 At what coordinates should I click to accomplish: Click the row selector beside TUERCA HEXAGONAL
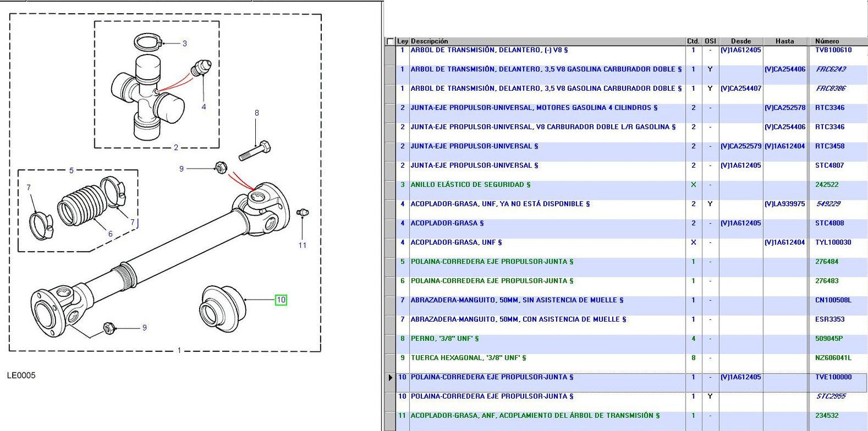point(390,358)
